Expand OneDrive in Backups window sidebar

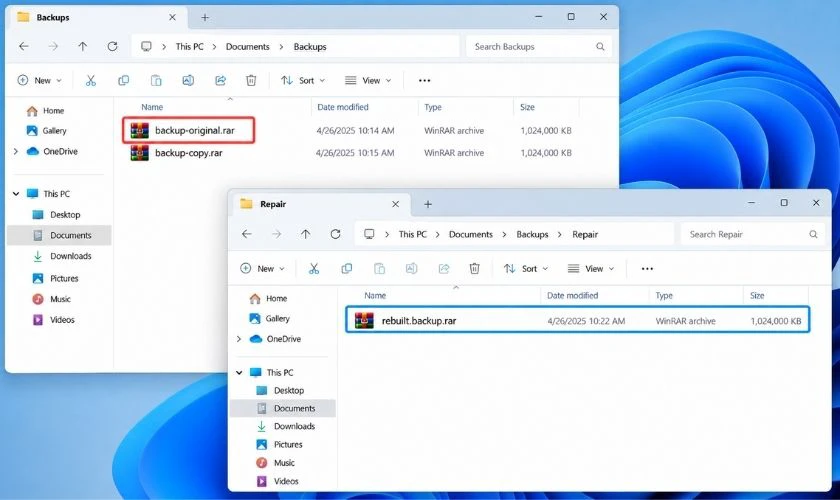click(16, 152)
